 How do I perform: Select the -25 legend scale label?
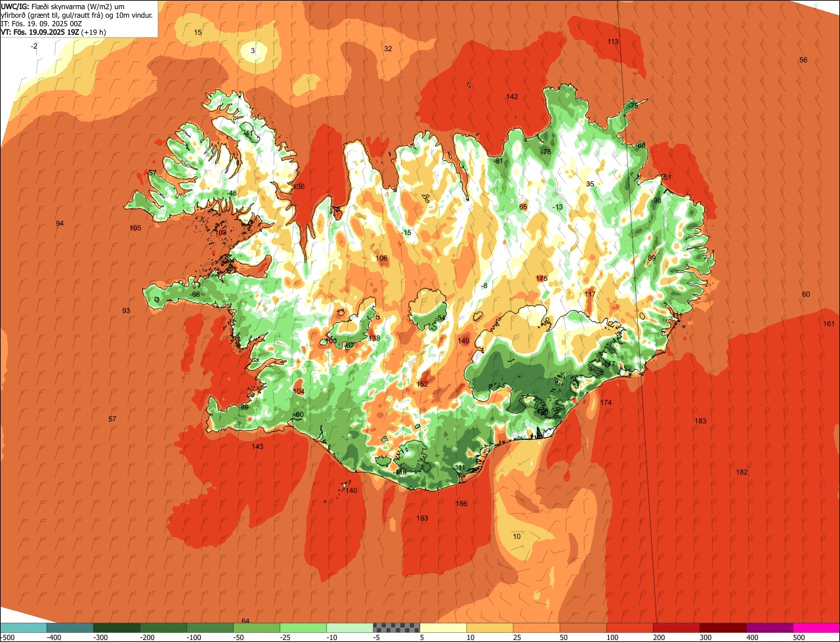pos(286,637)
